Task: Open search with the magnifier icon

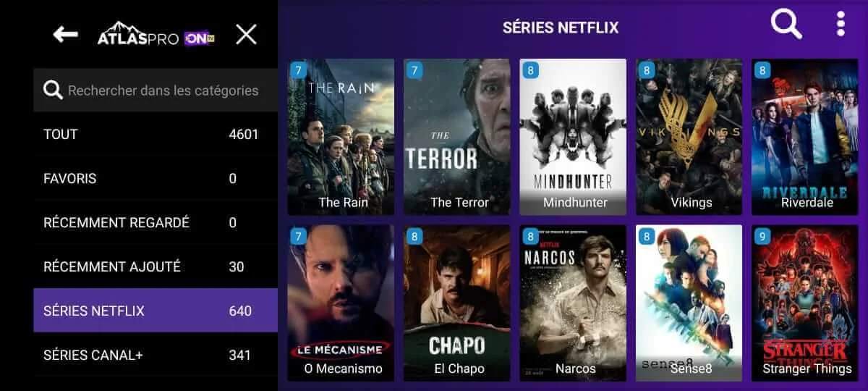Action: pyautogui.click(x=786, y=25)
